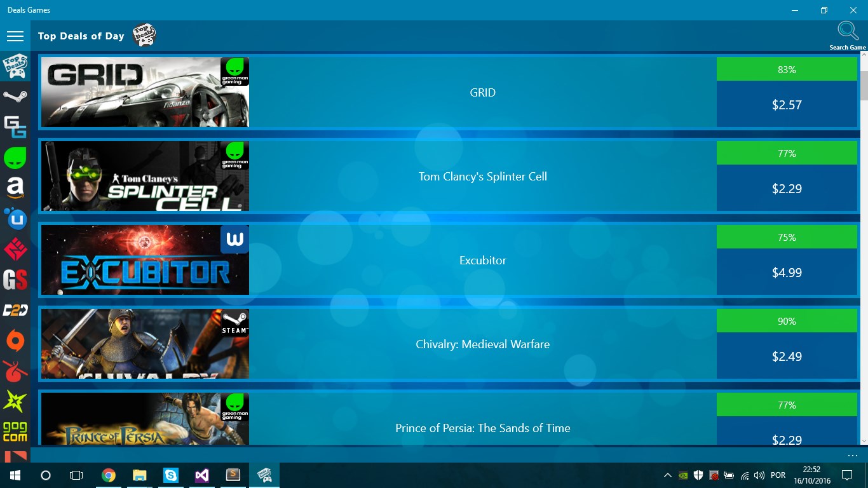The height and width of the screenshot is (488, 868).
Task: Open the Prince of Persia cover thumbnail
Action: [x=145, y=419]
